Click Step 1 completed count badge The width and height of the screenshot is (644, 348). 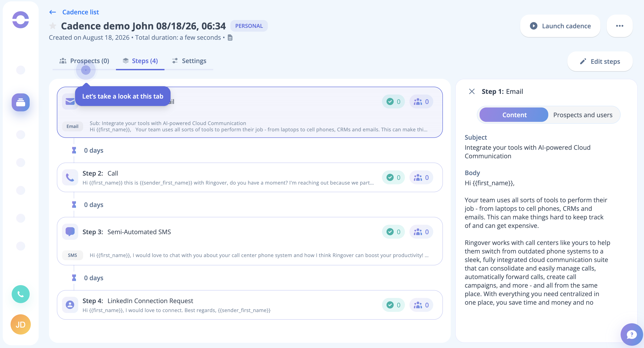[x=393, y=101]
